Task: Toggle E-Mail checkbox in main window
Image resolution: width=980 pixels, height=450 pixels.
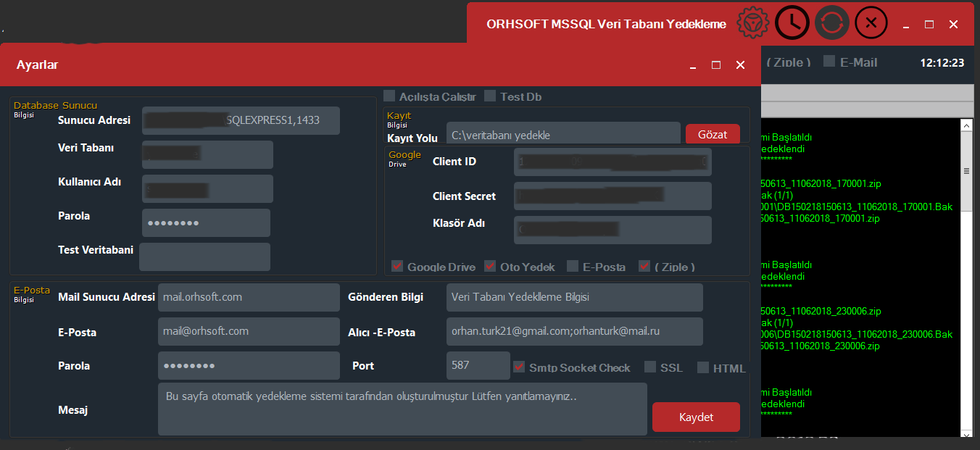Action: point(829,62)
